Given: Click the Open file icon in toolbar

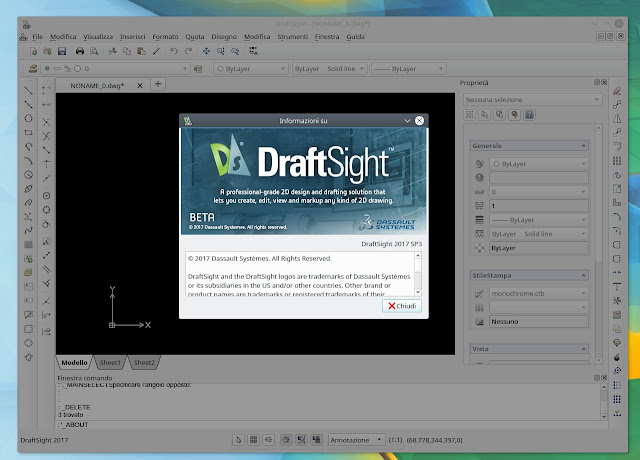Looking at the screenshot, I should click(x=47, y=51).
